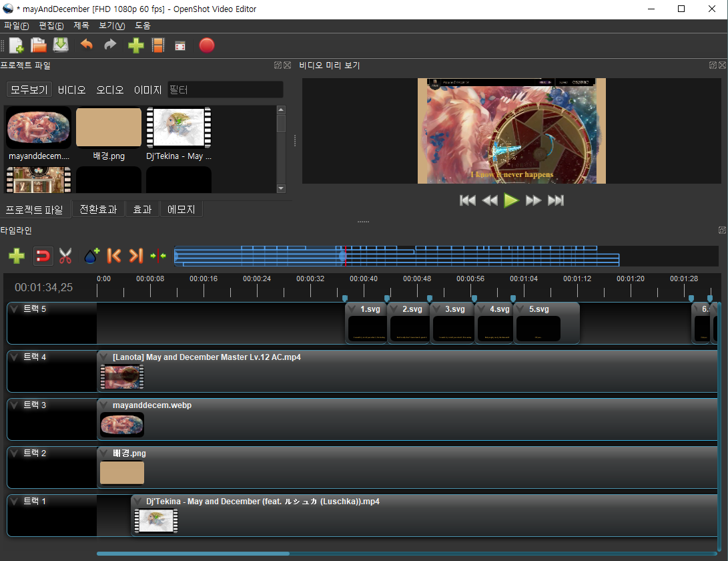The height and width of the screenshot is (561, 728).
Task: Open the Dj'Tekina clip menu arrow
Action: 137,502
